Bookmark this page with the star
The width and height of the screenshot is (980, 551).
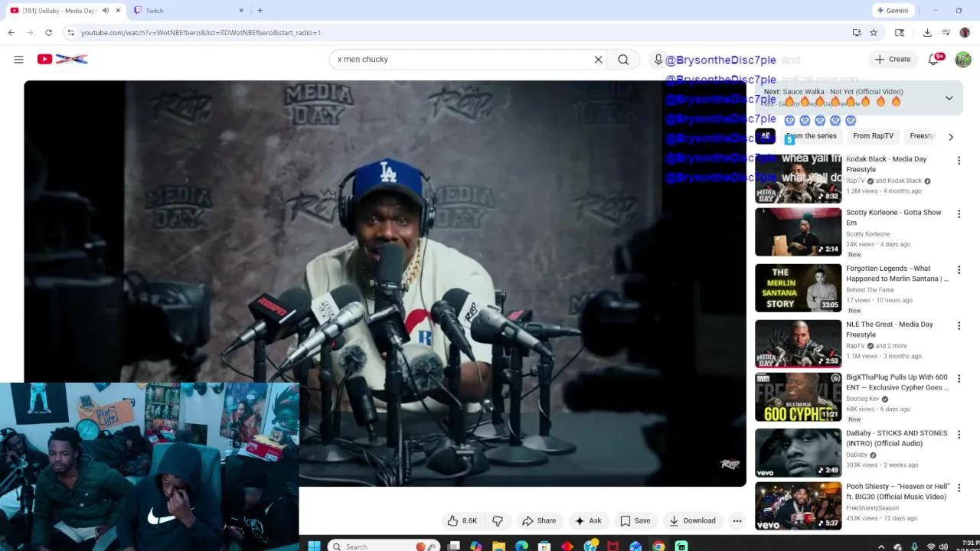point(874,32)
